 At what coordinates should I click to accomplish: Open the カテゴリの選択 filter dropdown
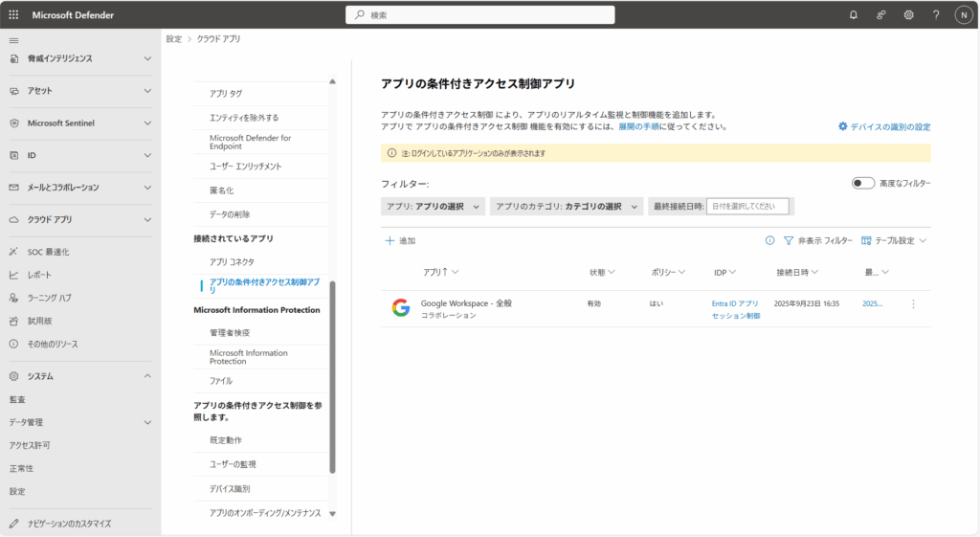tap(567, 207)
